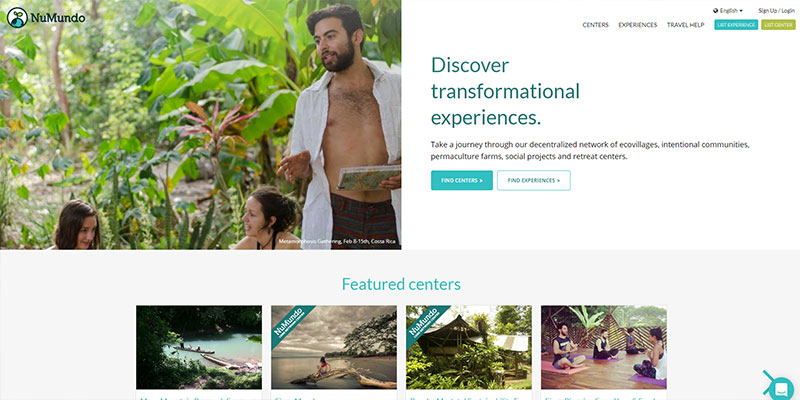
Task: Click Sign Up / Login link
Action: coord(776,10)
